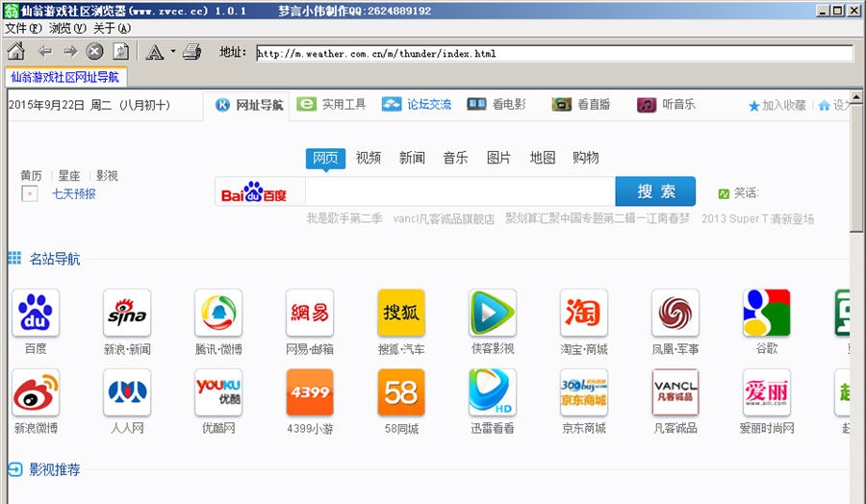The height and width of the screenshot is (504, 866).
Task: Select the 新闻 search category
Action: tap(412, 158)
